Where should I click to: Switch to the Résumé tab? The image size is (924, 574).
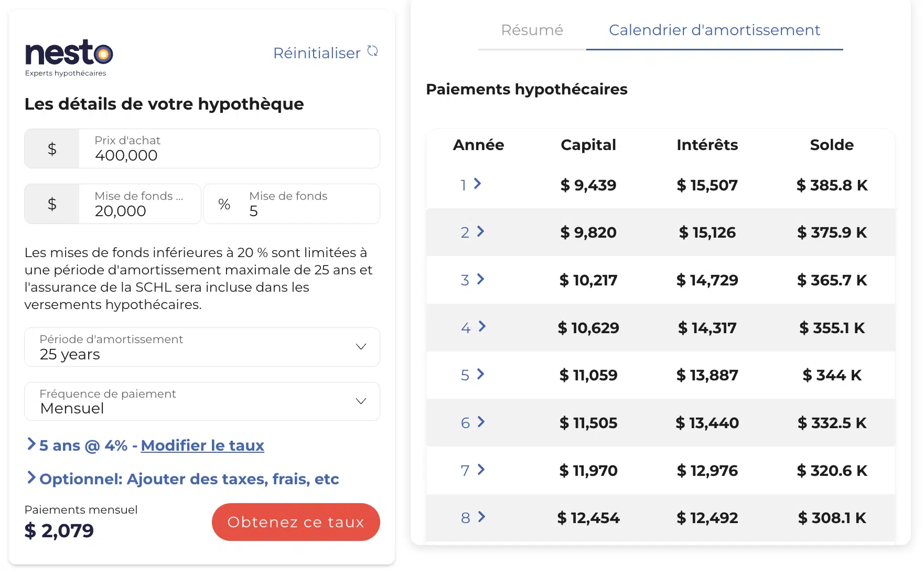(x=532, y=30)
